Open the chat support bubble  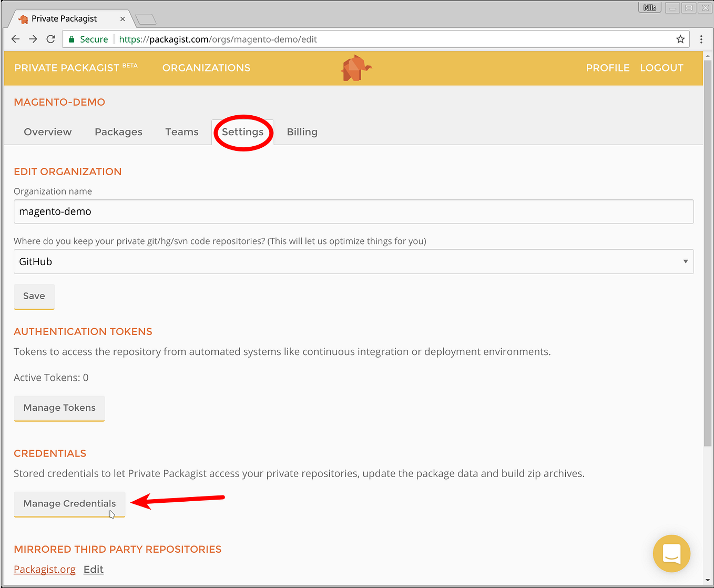[671, 553]
